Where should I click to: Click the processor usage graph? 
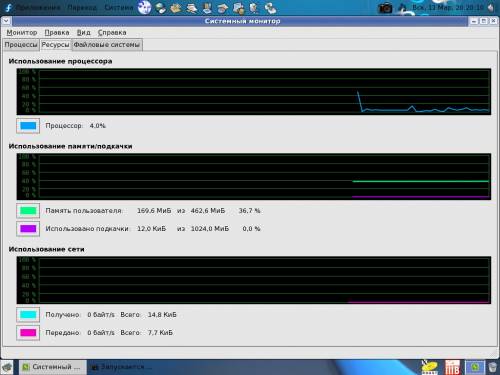click(x=254, y=92)
